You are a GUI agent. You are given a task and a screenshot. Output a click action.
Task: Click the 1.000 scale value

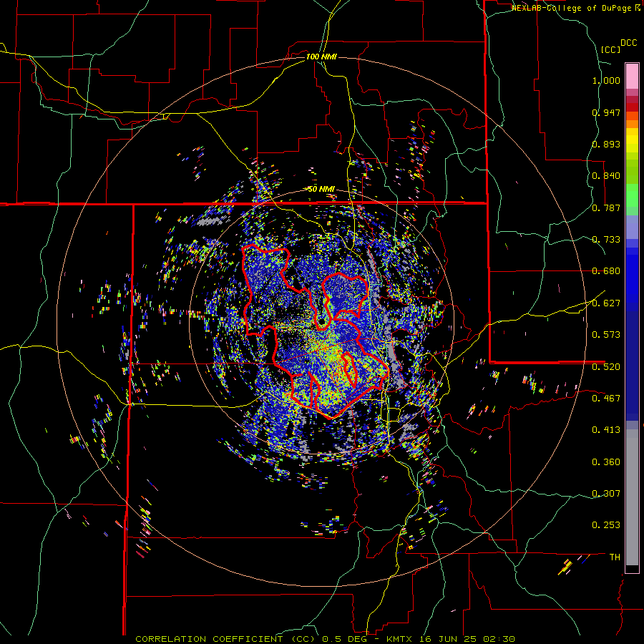coord(606,80)
